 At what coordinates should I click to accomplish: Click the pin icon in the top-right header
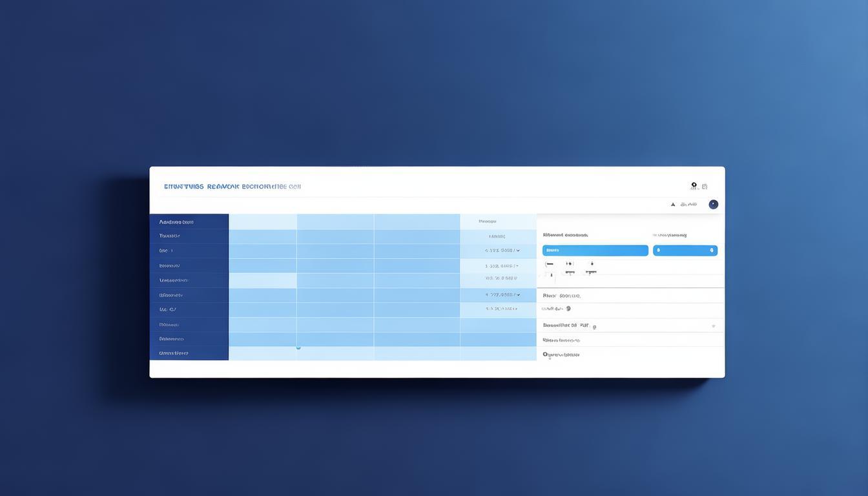[x=694, y=186]
